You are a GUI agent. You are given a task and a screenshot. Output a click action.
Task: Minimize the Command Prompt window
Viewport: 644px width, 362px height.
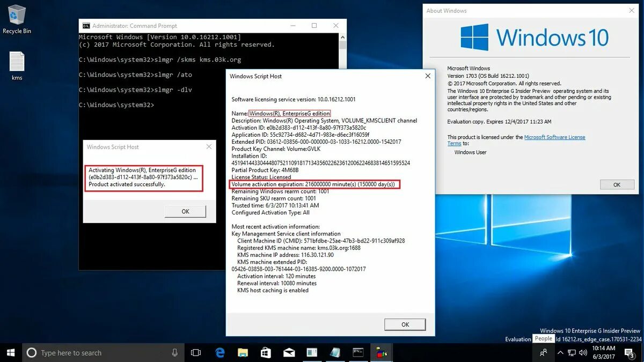pyautogui.click(x=294, y=26)
